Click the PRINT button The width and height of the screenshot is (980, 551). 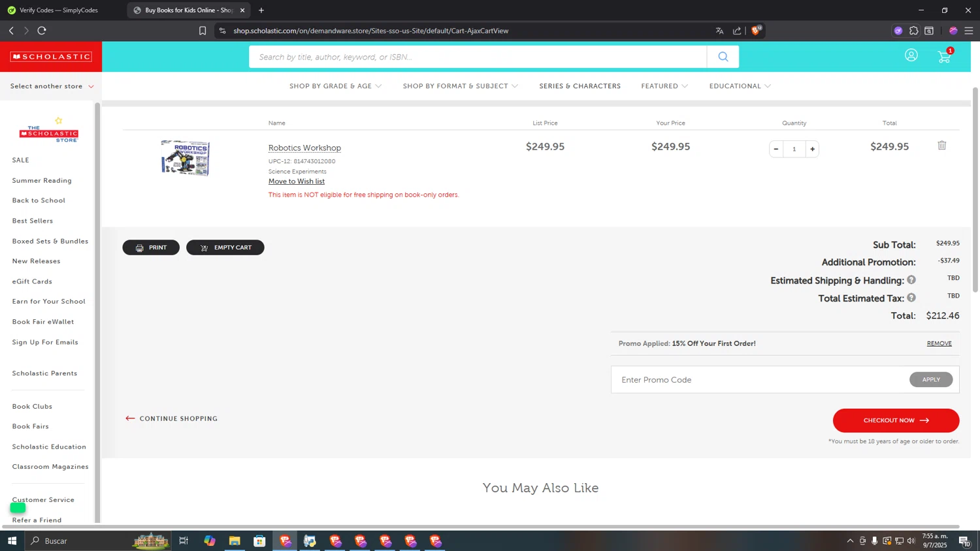(151, 247)
